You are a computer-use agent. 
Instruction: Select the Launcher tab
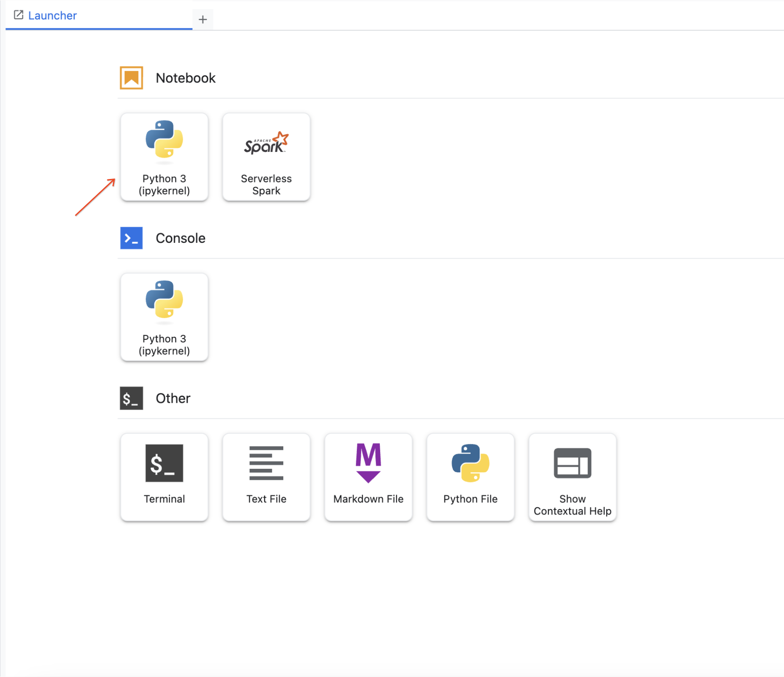(99, 15)
